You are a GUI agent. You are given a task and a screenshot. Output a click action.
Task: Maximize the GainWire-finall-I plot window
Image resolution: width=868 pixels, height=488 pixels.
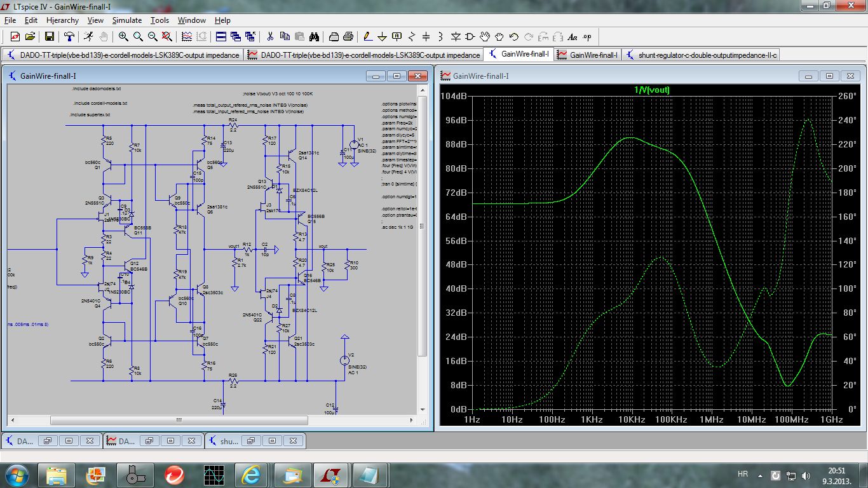pyautogui.click(x=829, y=76)
